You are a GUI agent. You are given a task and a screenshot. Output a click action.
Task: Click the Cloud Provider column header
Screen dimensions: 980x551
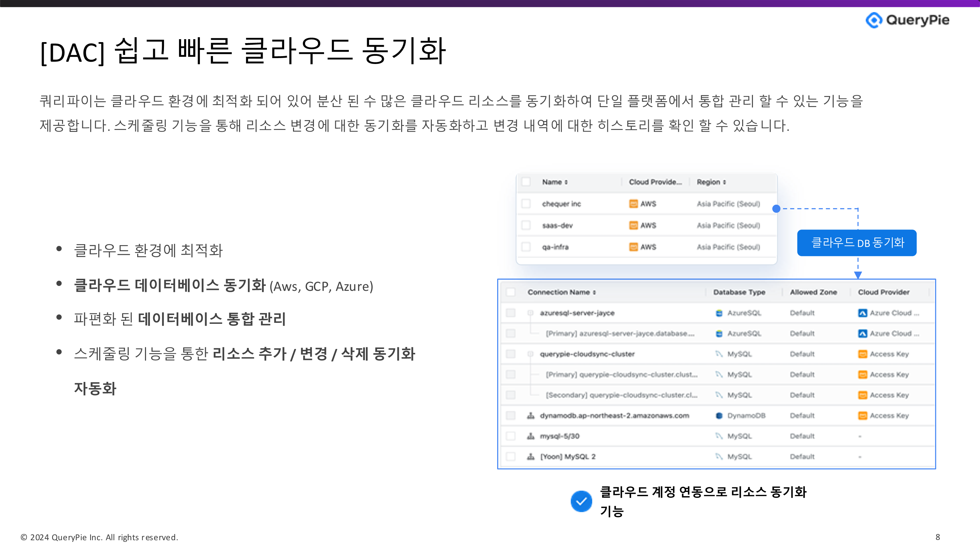(883, 292)
